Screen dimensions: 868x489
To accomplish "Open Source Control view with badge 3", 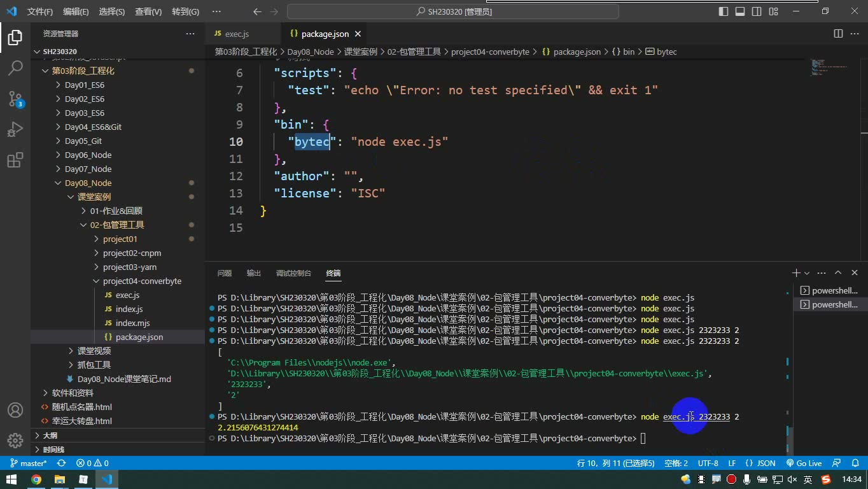I will (15, 99).
